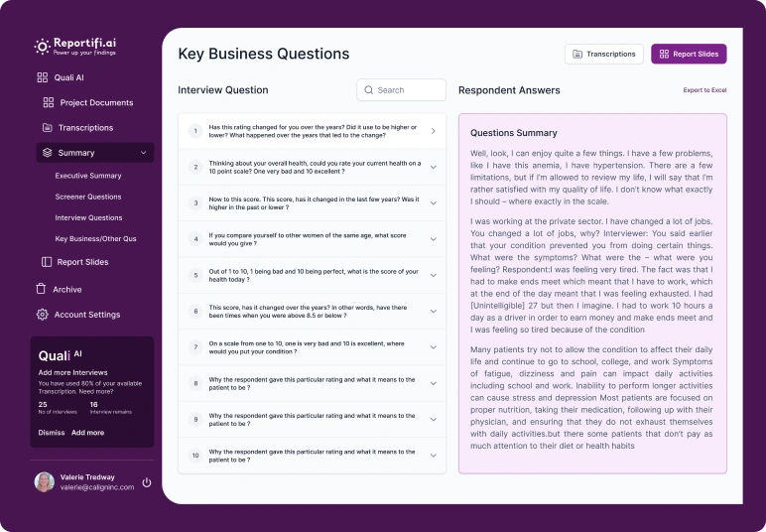The width and height of the screenshot is (766, 532).
Task: Click the power logout icon
Action: (x=147, y=482)
